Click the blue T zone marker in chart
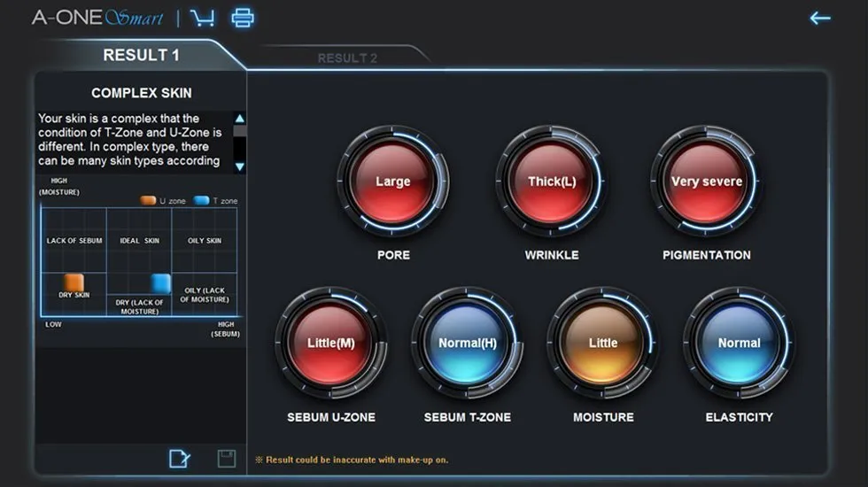The image size is (868, 487). [x=160, y=282]
